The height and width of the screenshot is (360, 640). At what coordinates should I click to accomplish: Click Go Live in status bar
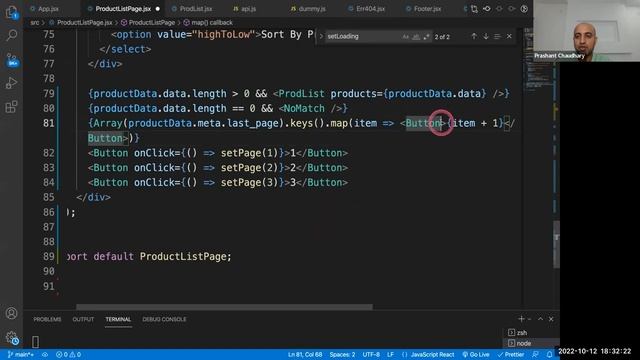[x=476, y=354]
